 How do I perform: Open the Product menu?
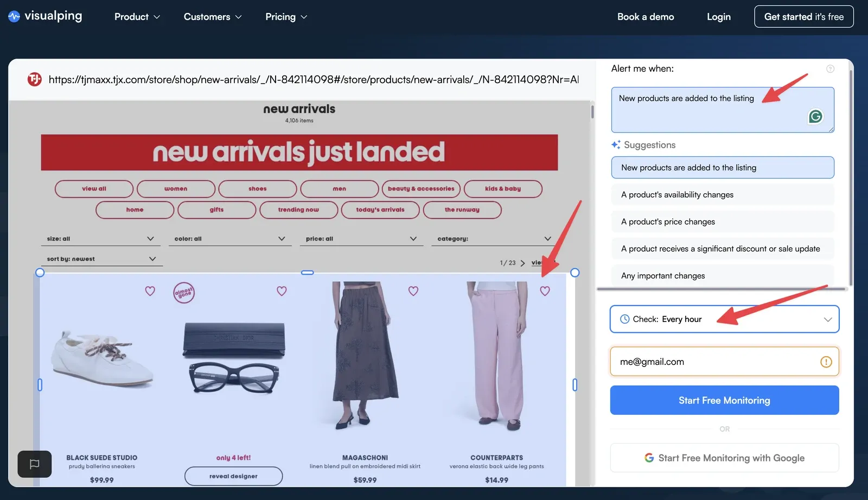point(137,17)
